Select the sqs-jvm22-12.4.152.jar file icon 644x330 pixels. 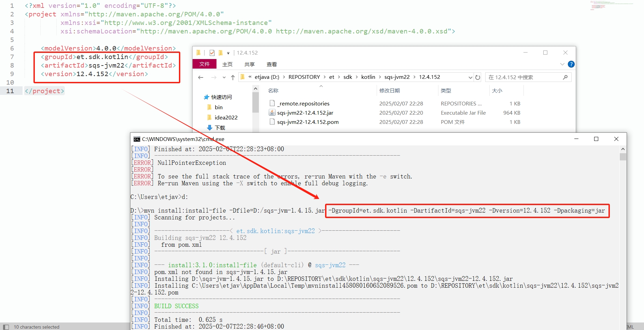[272, 113]
